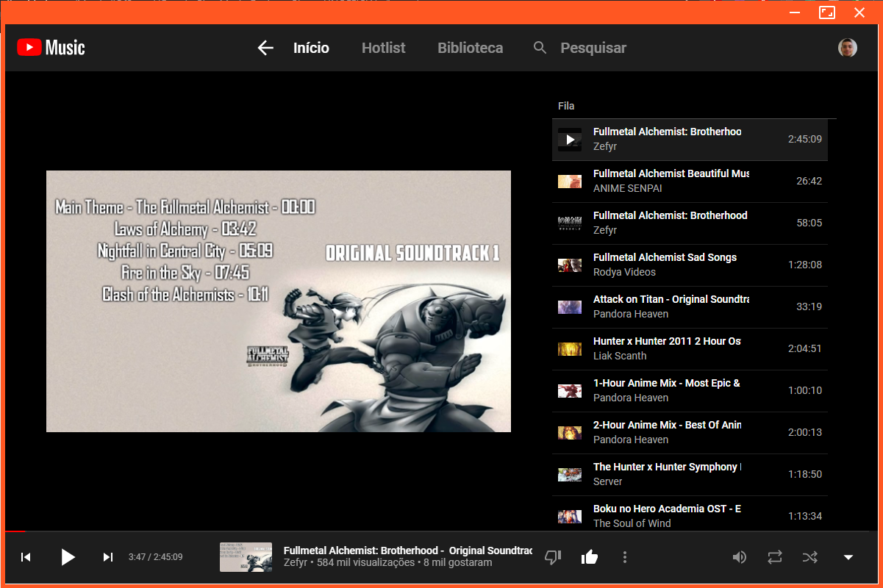Image resolution: width=883 pixels, height=588 pixels.
Task: Play Hunter x Hunter 2011 2 Hour OST
Action: pyautogui.click(x=690, y=349)
